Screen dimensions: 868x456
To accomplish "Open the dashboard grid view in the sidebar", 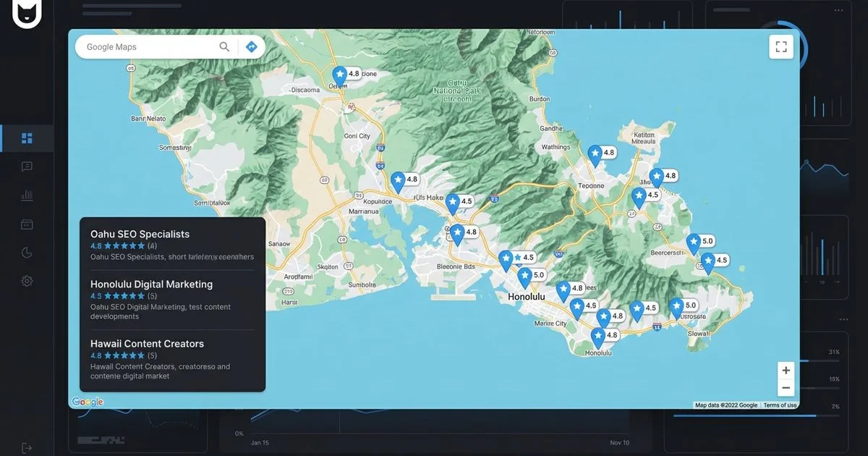I will click(x=27, y=138).
